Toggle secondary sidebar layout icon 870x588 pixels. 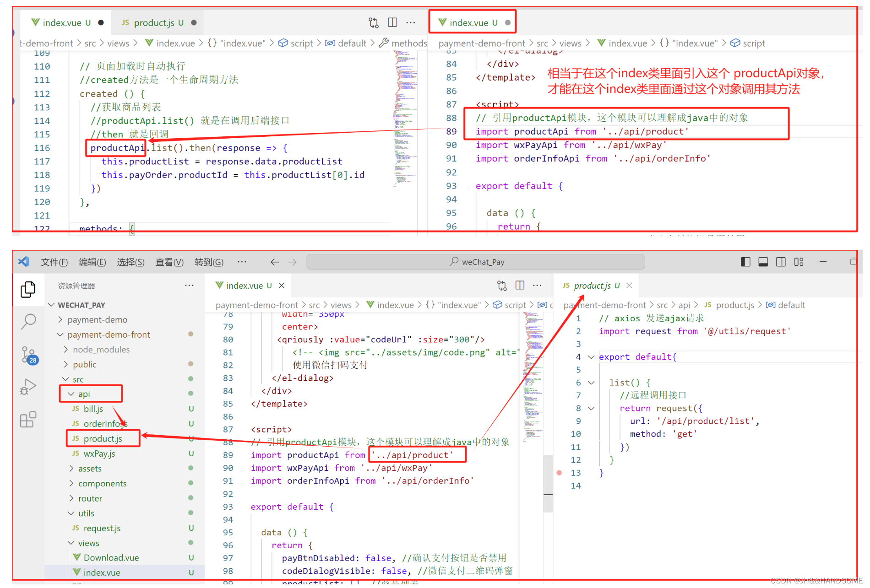tap(781, 262)
